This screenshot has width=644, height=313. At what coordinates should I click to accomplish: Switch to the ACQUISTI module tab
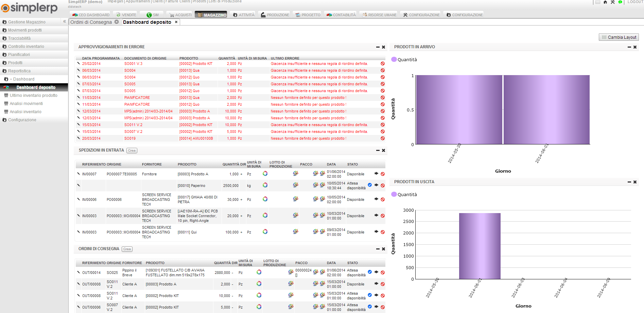(180, 15)
